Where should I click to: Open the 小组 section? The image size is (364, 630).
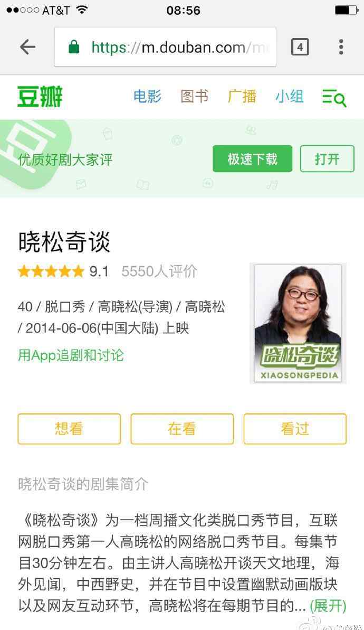[289, 97]
